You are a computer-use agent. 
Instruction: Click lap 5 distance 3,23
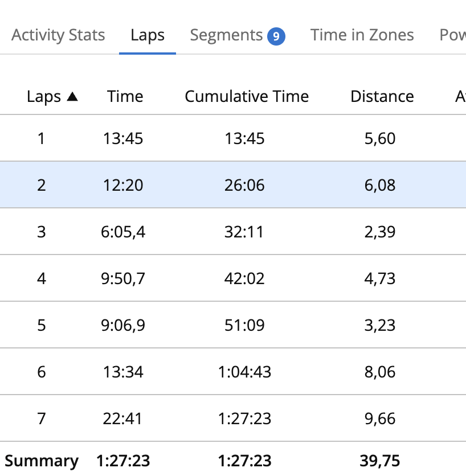coord(379,325)
